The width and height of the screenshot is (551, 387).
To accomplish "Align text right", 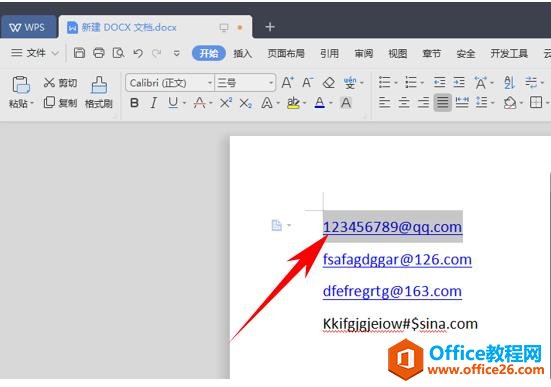I will coord(423,103).
